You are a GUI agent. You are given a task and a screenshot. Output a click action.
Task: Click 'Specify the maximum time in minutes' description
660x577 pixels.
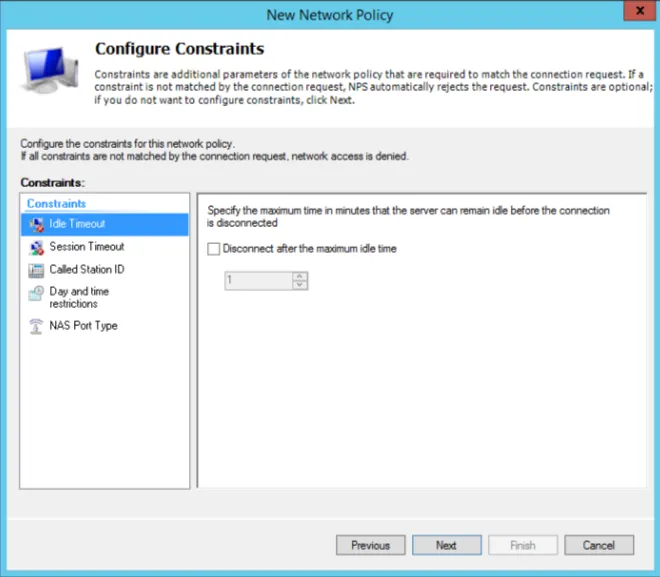click(408, 216)
